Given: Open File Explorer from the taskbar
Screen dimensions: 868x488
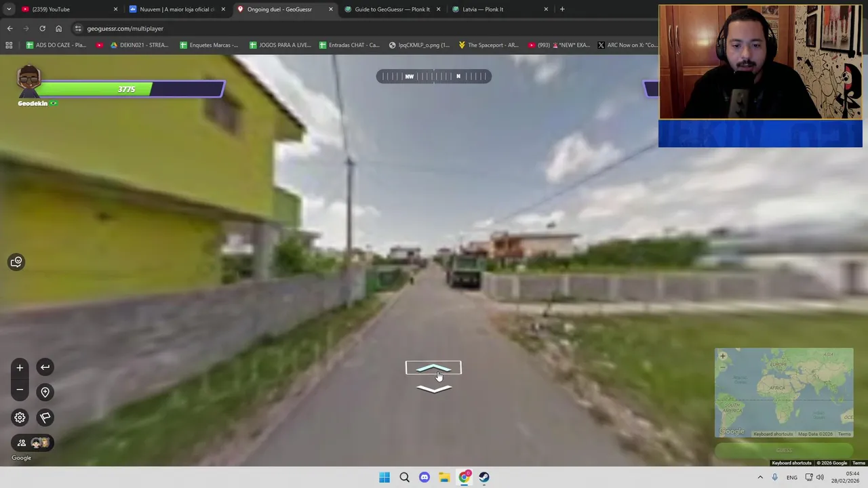Looking at the screenshot, I should point(444,477).
